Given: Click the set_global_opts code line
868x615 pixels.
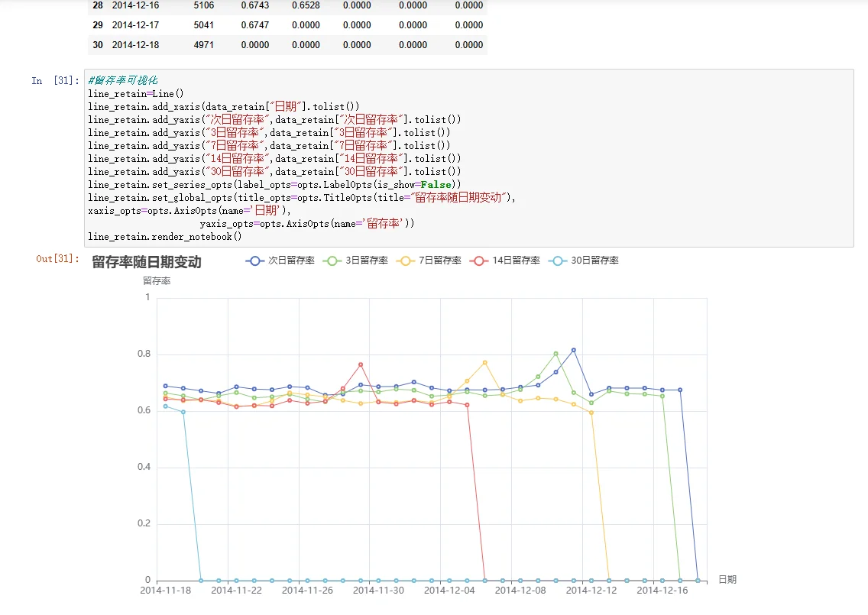Looking at the screenshot, I should (x=302, y=198).
